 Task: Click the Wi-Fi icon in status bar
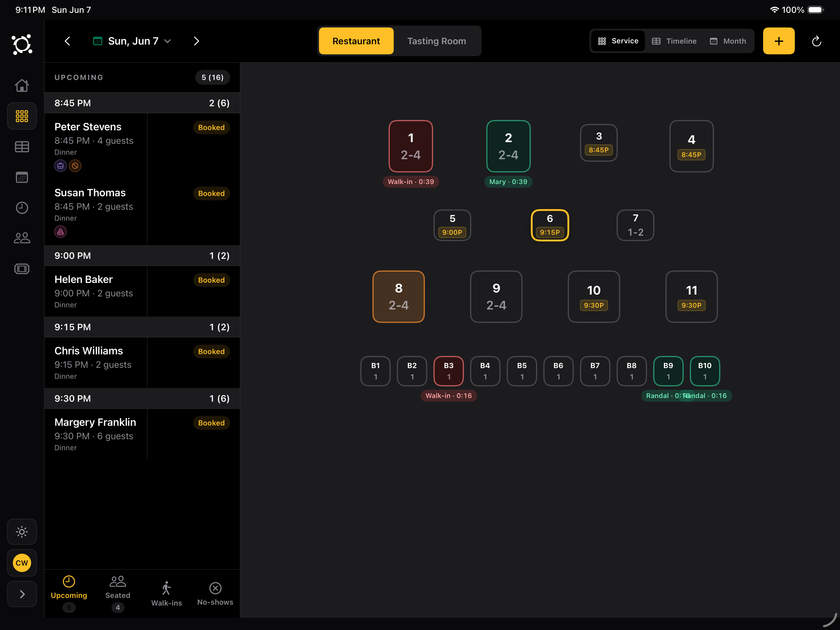[774, 10]
